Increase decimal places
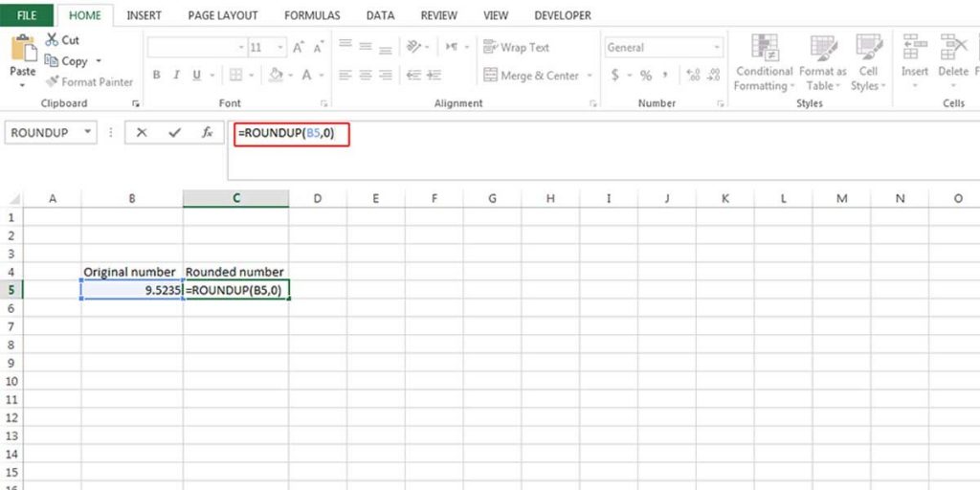Image resolution: width=980 pixels, height=490 pixels. pyautogui.click(x=693, y=75)
